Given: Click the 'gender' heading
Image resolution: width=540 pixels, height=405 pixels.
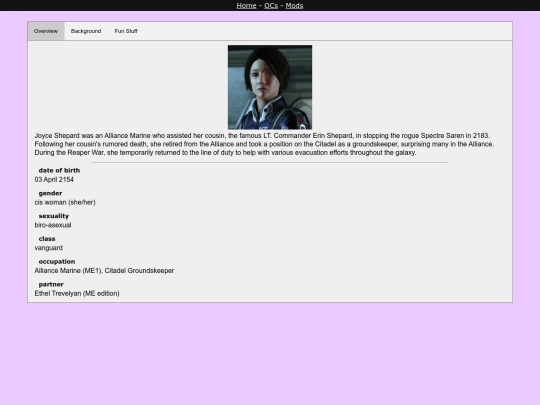Looking at the screenshot, I should (x=50, y=193).
